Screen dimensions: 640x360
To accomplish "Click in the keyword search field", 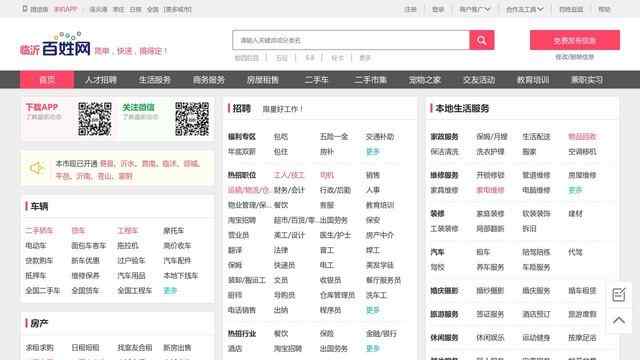I will coord(351,40).
